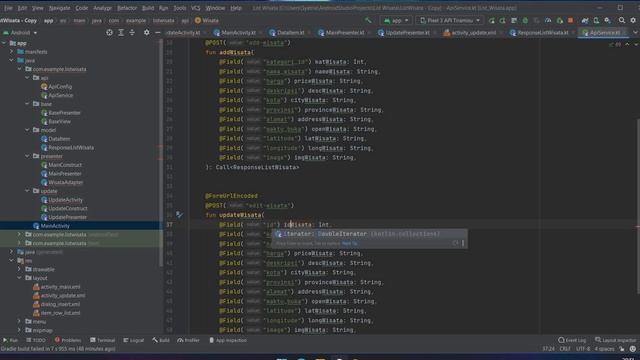640x360 pixels.
Task: Open the Help menu
Action: pyautogui.click(x=236, y=8)
